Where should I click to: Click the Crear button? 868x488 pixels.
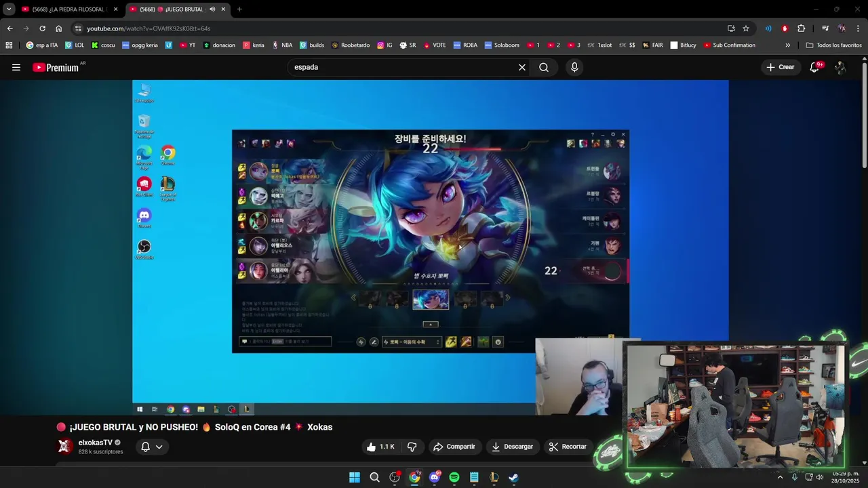[780, 67]
